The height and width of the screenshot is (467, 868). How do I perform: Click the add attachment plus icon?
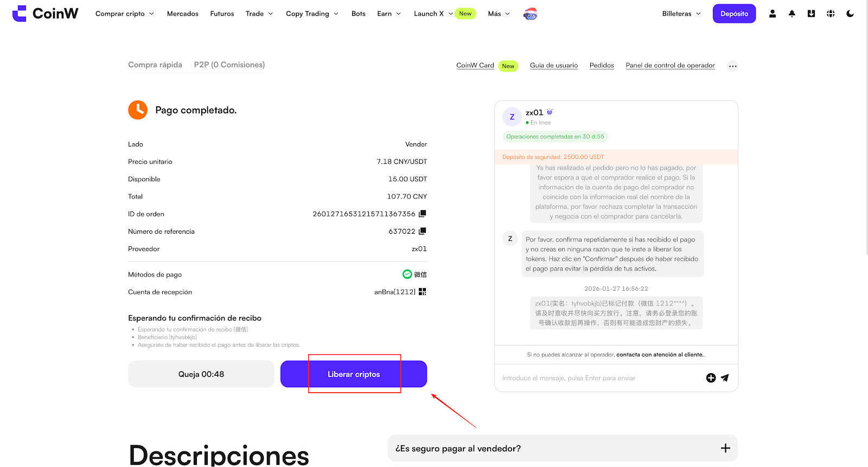coord(711,378)
